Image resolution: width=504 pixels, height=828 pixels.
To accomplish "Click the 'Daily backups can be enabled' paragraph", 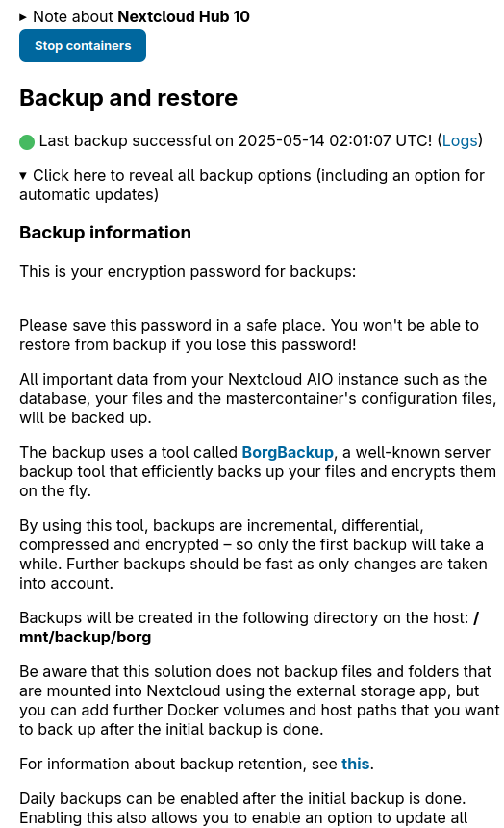I will point(243,808).
